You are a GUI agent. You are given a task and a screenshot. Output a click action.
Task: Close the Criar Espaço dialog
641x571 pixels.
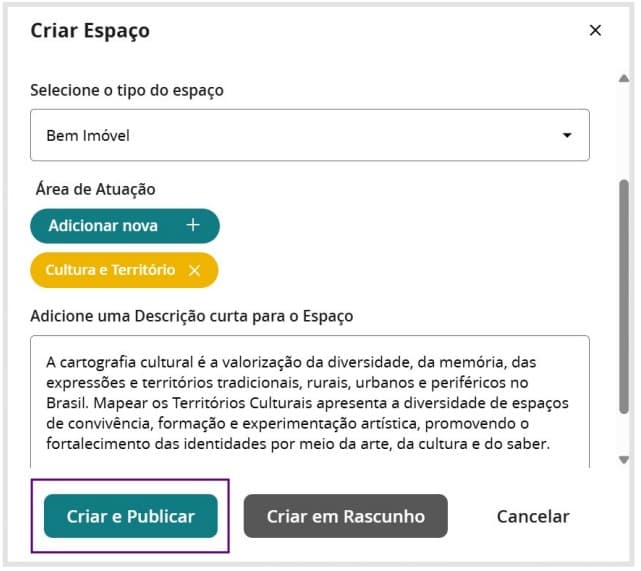pos(595,30)
